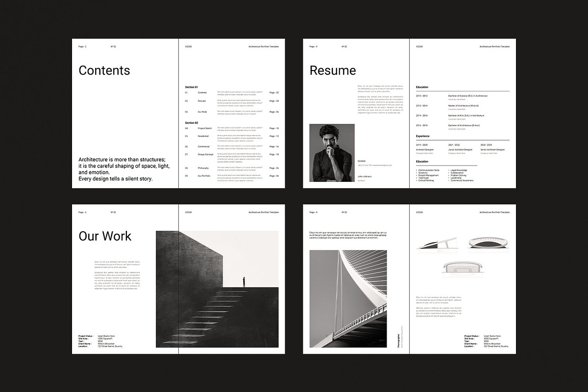Image resolution: width=588 pixels, height=392 pixels.
Task: Click the "Page - 06" page reference
Action: (x=274, y=112)
